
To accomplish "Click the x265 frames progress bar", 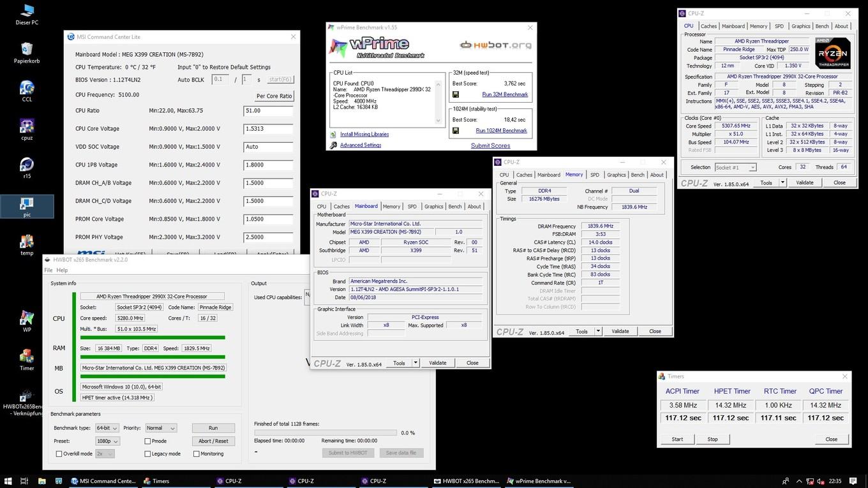I will coord(325,433).
